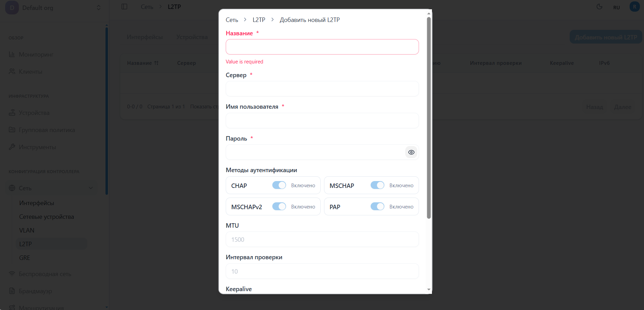Open the RU language selector
This screenshot has height=310, width=644.
pos(617,8)
